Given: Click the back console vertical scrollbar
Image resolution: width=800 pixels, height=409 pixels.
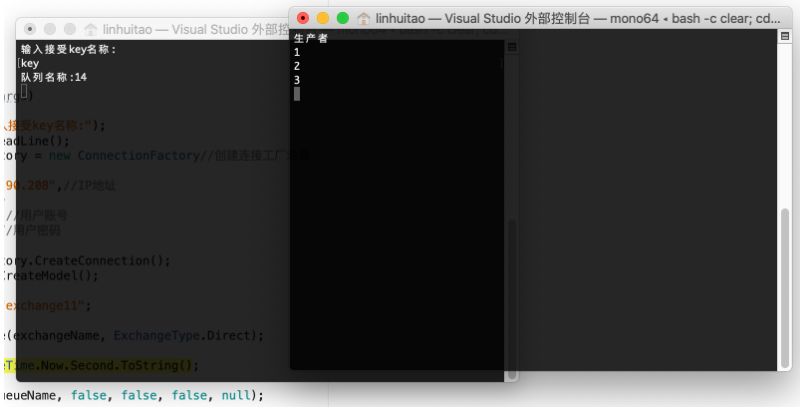Looking at the screenshot, I should [x=512, y=301].
